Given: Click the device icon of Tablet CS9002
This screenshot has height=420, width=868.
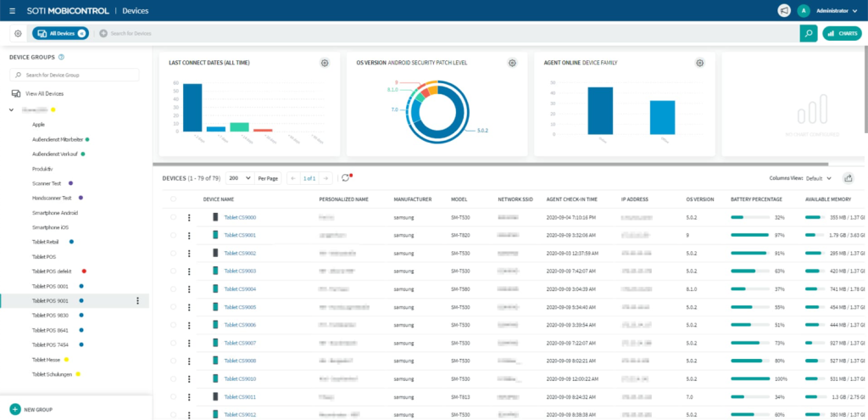Looking at the screenshot, I should pos(215,253).
